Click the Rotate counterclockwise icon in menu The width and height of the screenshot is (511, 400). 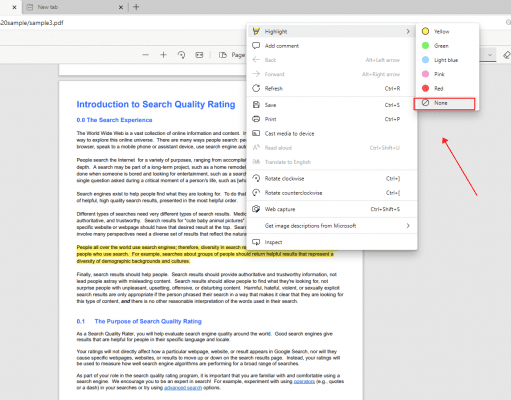(256, 193)
